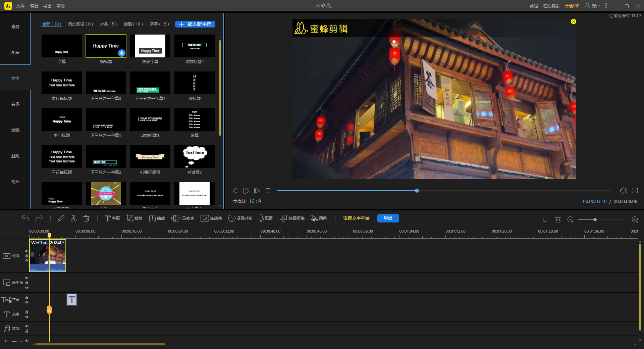
Task: Click the undo arrow icon
Action: coord(26,218)
